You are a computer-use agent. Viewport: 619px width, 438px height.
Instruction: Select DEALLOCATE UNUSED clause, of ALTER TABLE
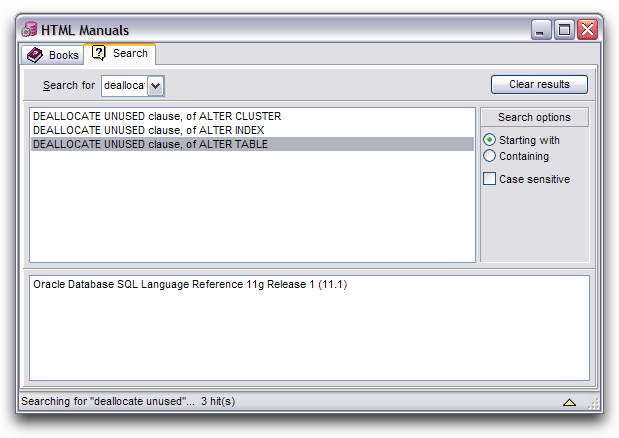(x=252, y=144)
